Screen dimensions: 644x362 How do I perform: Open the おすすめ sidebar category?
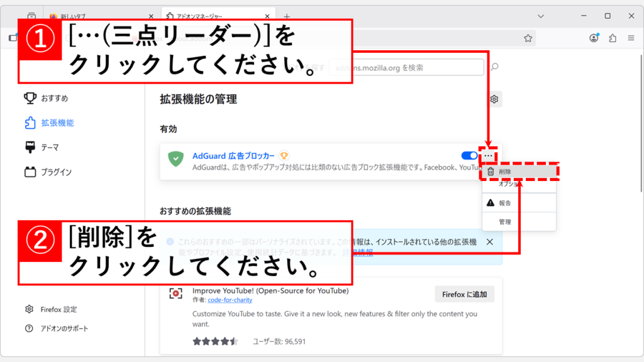pos(46,98)
